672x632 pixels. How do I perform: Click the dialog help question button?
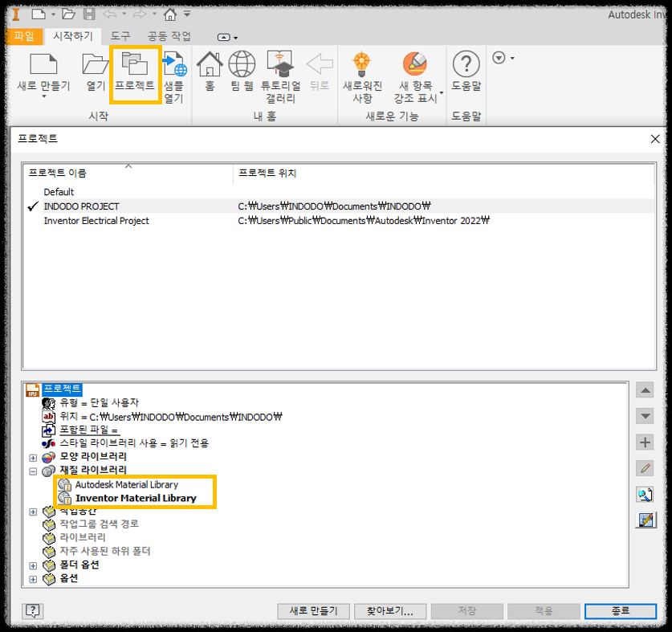[x=33, y=610]
